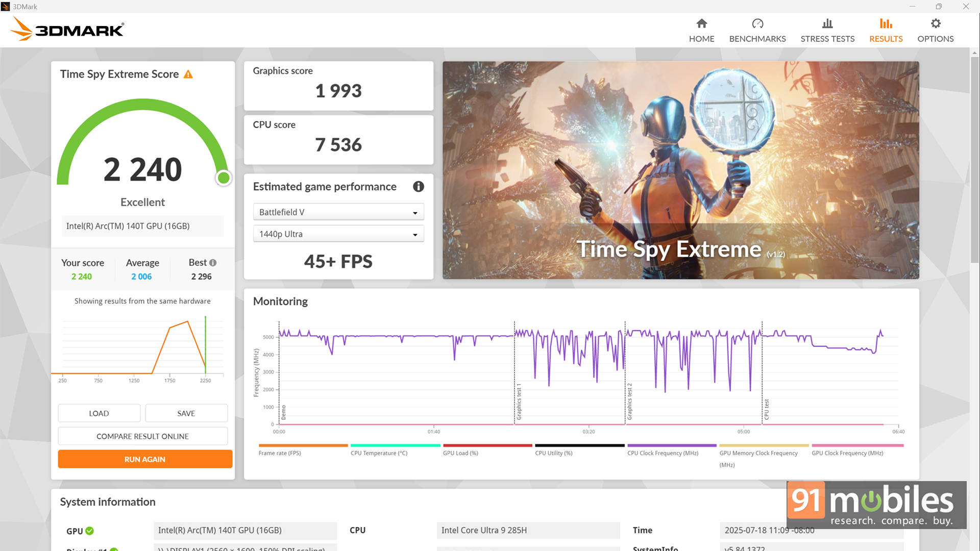Click the Results orange bars icon
Viewport: 980px width, 551px height.
pyautogui.click(x=886, y=23)
